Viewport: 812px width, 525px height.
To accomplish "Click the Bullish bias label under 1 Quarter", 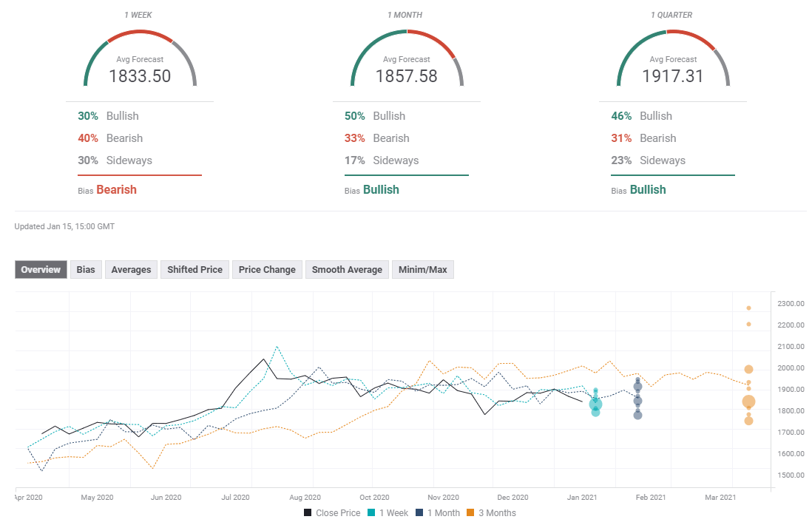I will (648, 190).
